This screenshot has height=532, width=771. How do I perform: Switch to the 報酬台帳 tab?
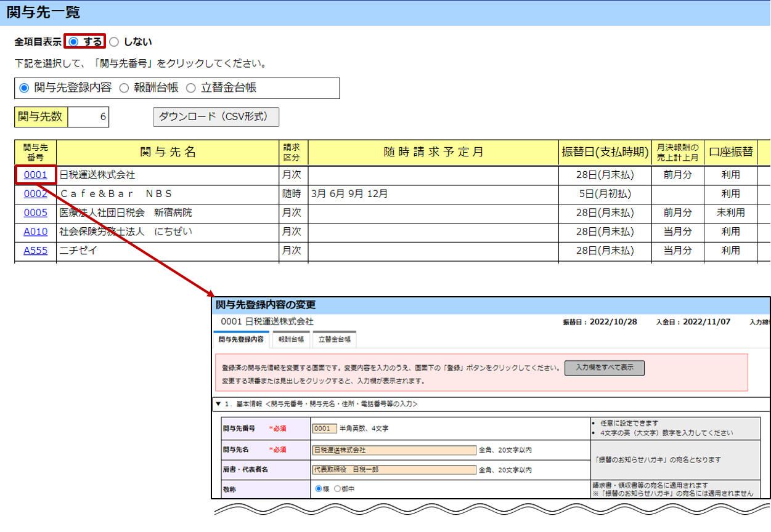tap(291, 339)
